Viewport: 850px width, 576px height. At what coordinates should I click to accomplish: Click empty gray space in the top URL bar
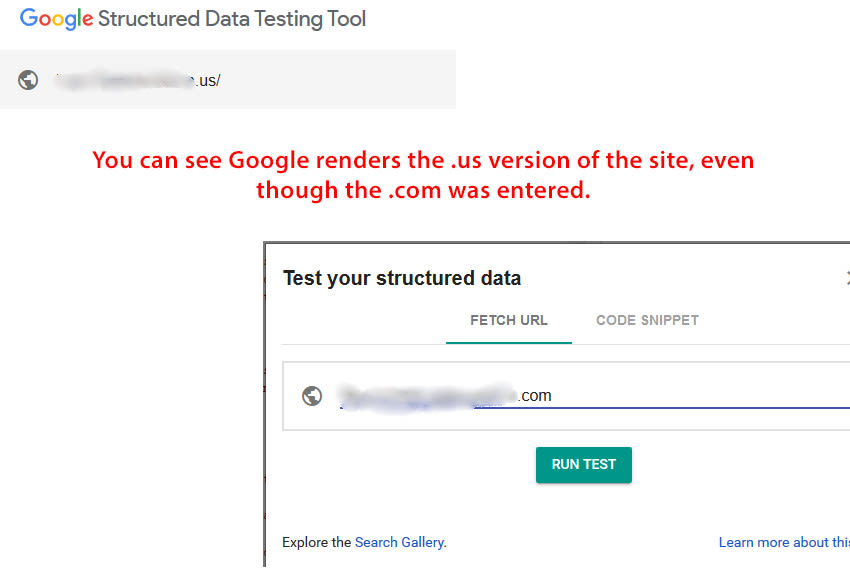tap(336, 80)
